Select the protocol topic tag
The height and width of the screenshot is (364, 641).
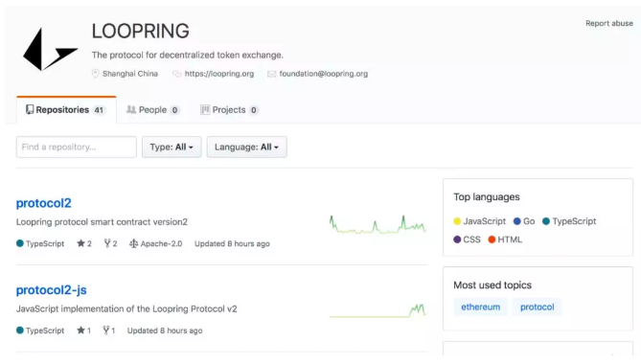click(538, 307)
